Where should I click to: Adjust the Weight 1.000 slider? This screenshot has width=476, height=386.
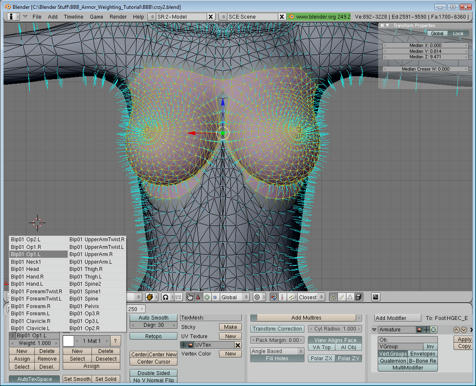pyautogui.click(x=34, y=343)
